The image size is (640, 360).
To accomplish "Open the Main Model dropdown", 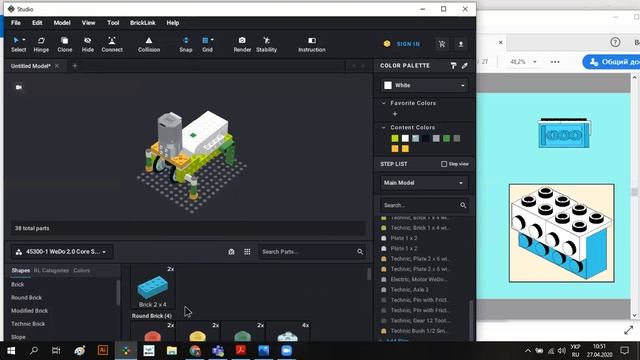I will pos(424,183).
